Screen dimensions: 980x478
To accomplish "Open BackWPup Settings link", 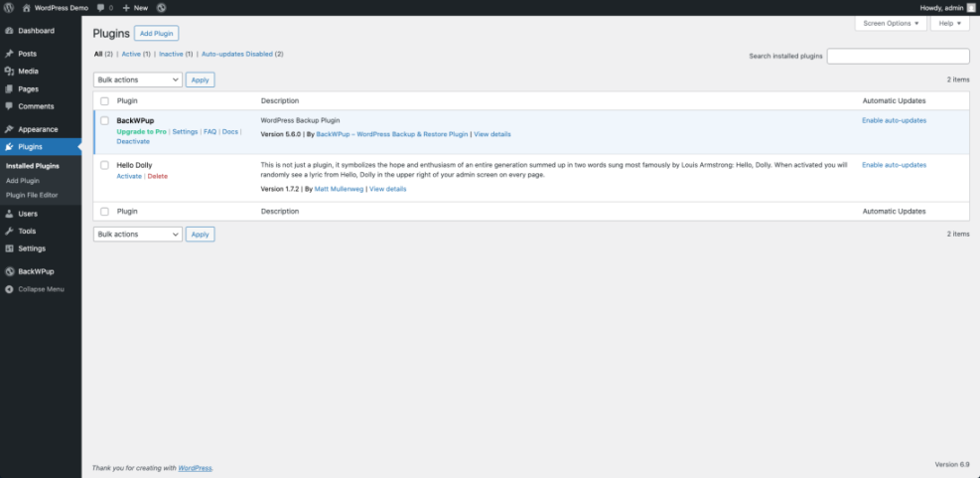I will pos(185,132).
